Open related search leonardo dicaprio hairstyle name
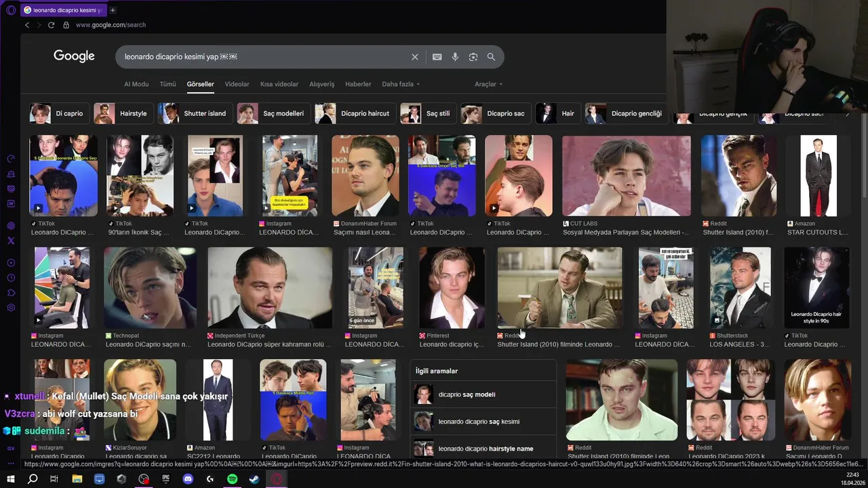Screen dimensions: 868x488 pyautogui.click(x=484, y=448)
